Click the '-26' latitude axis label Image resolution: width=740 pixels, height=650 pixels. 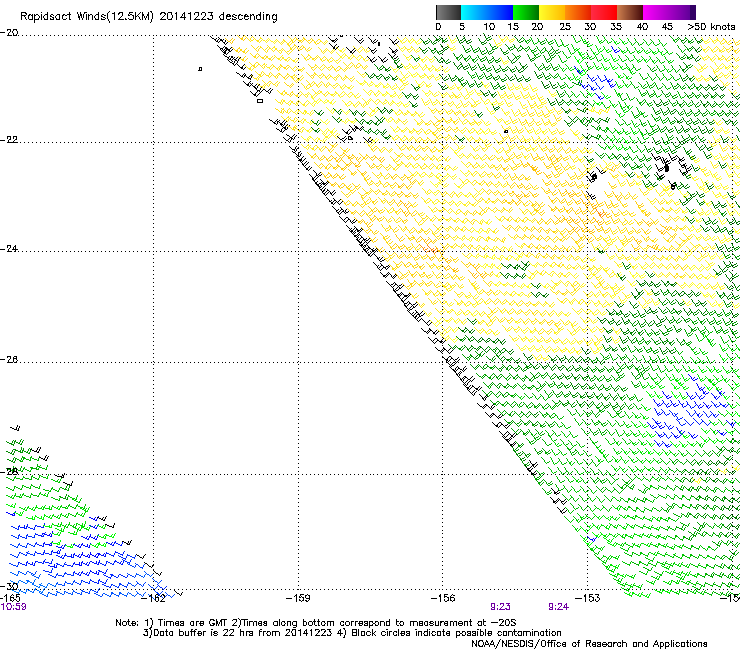click(9, 360)
